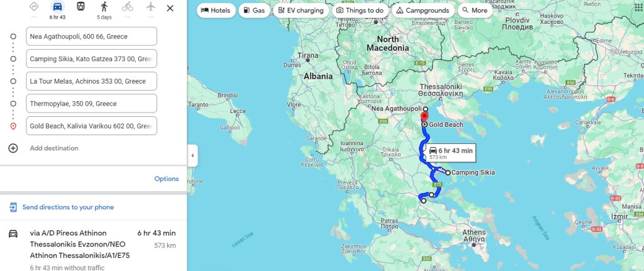Select the best travel mode icon
Viewport: 644px width, 271px height.
34,6
